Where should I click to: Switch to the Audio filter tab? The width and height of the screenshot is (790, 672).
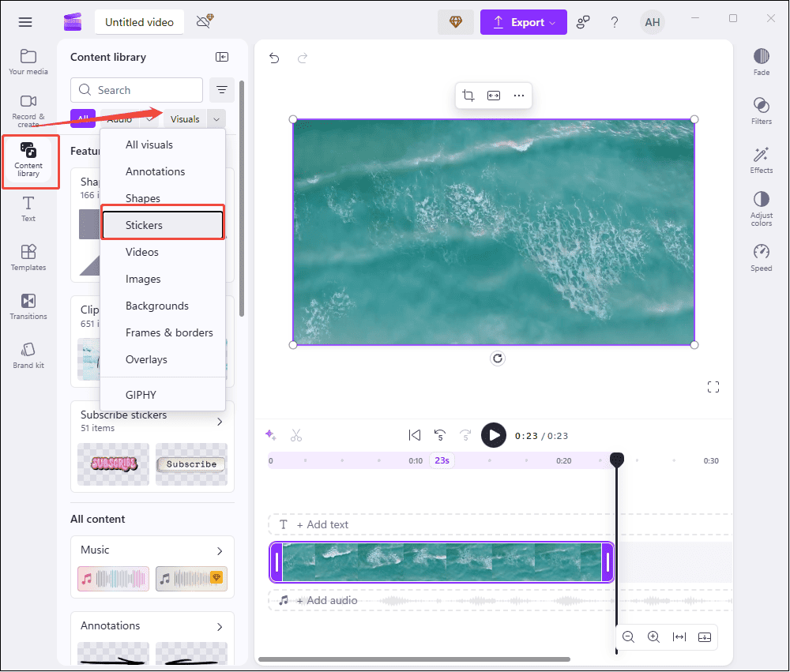pos(119,118)
